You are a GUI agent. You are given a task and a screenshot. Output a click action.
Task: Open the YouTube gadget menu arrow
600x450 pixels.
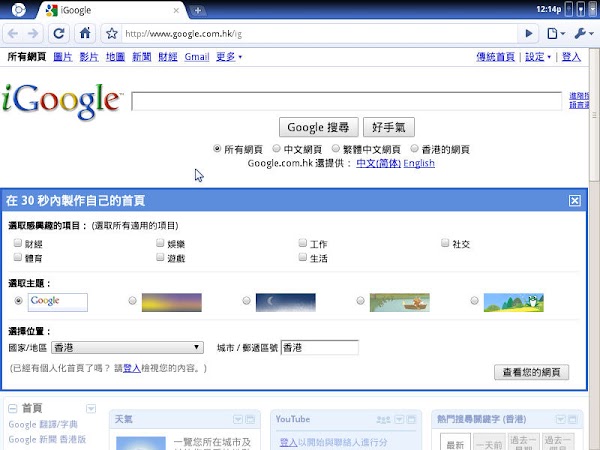pyautogui.click(x=399, y=420)
